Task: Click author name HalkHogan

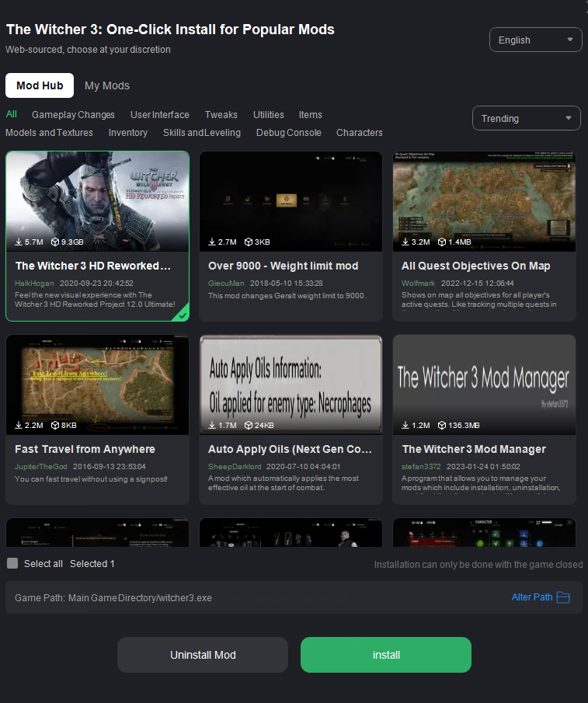Action: coord(34,284)
